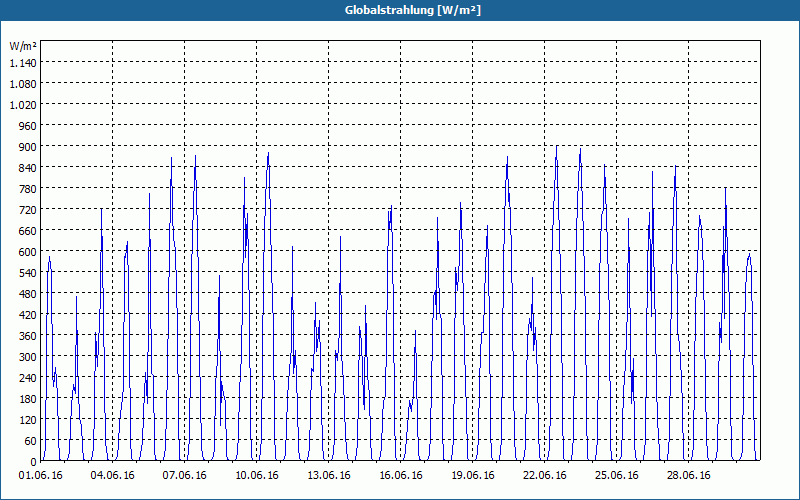Click the 240 y-axis label
Screen dimensions: 800x500
(x=29, y=378)
